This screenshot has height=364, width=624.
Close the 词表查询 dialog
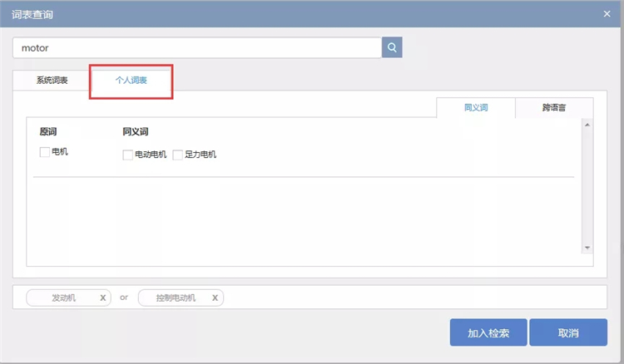coord(607,12)
